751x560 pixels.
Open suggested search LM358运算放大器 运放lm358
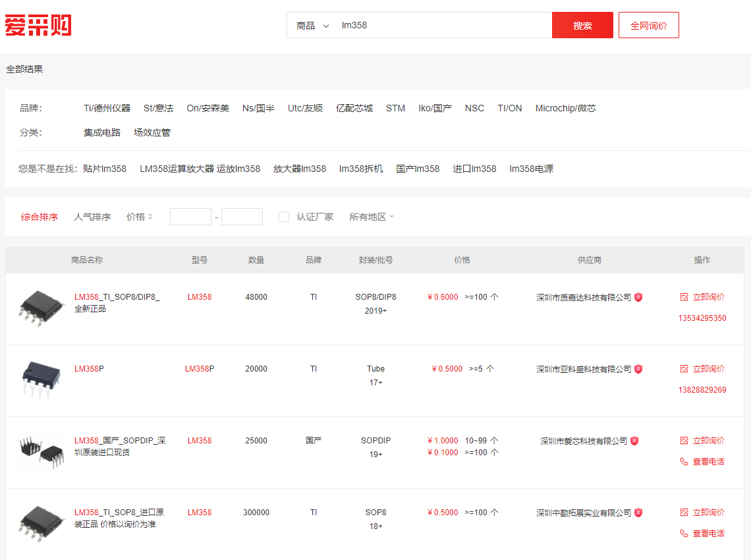tap(200, 169)
